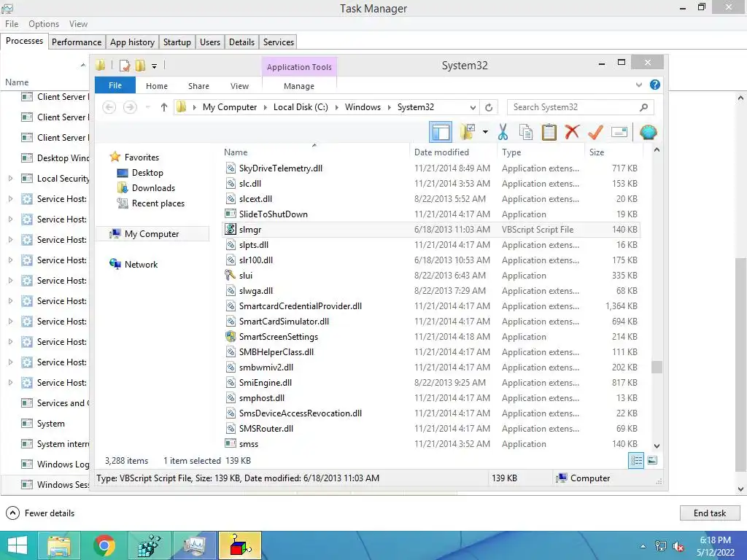747x560 pixels.
Task: Expand the Local Security process row
Action: pyautogui.click(x=10, y=178)
